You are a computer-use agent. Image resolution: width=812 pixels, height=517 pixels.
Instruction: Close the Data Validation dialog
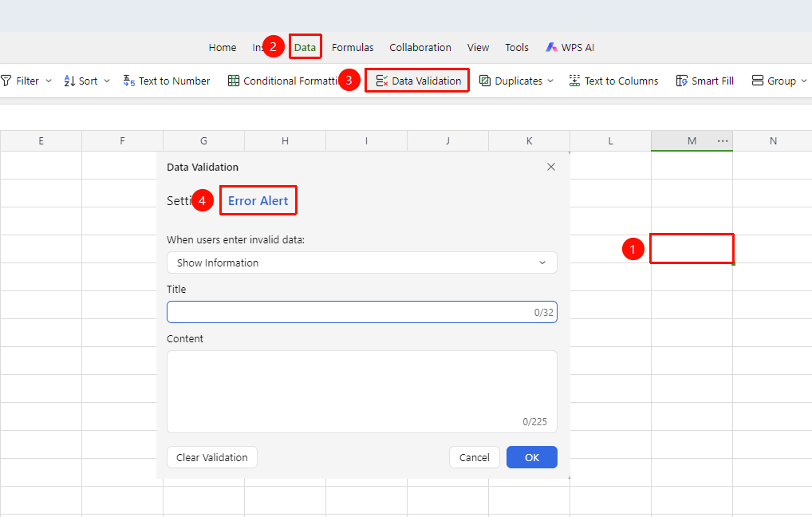tap(551, 167)
